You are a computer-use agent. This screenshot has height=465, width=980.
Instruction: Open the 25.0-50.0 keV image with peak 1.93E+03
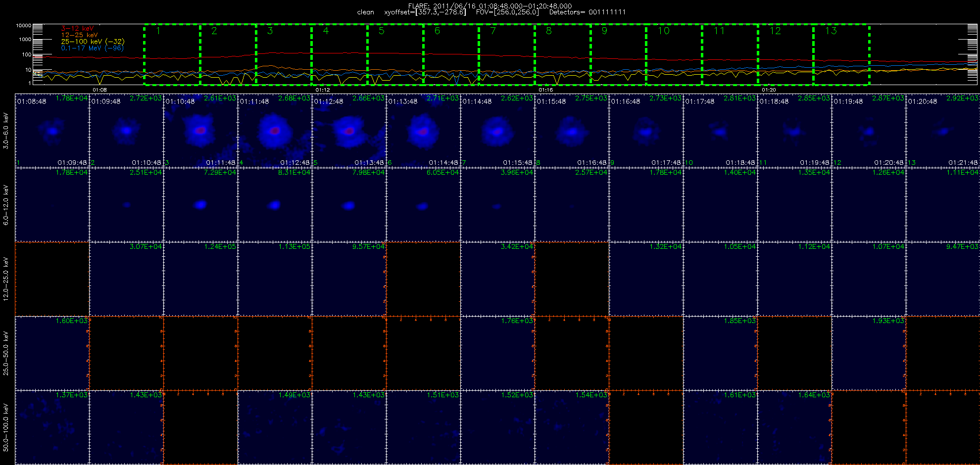click(869, 353)
